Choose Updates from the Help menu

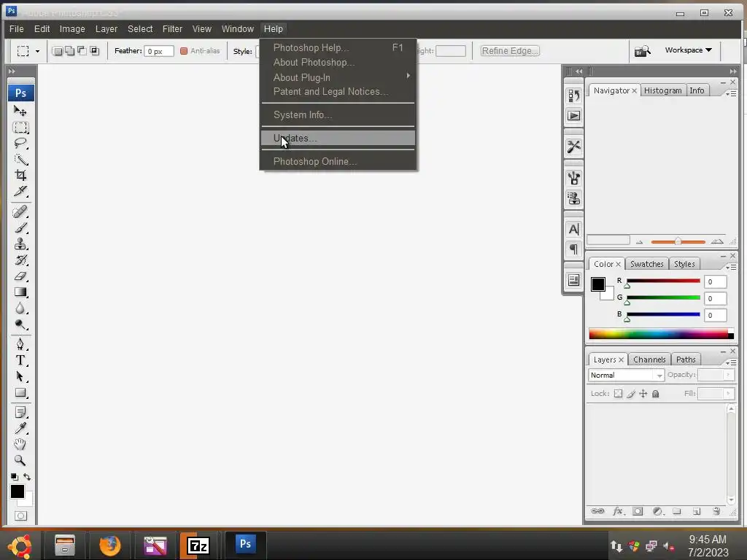338,138
